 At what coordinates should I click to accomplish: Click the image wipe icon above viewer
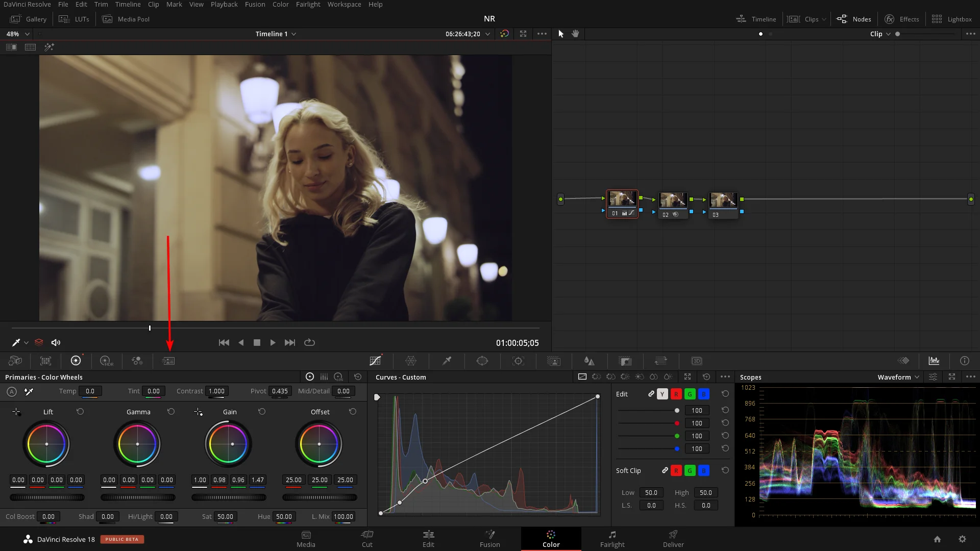(11, 47)
